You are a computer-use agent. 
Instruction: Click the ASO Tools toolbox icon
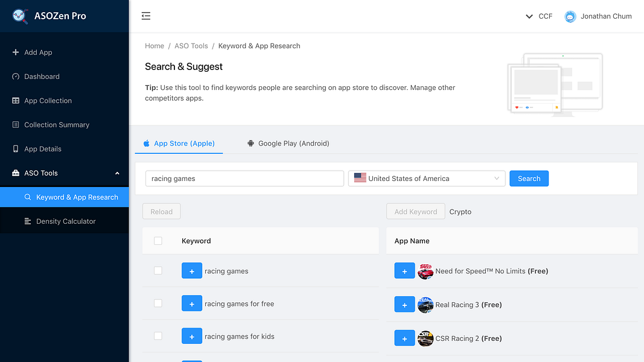[x=16, y=173]
